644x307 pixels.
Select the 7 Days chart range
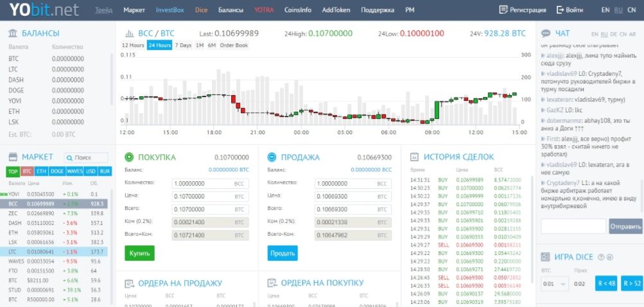click(183, 45)
